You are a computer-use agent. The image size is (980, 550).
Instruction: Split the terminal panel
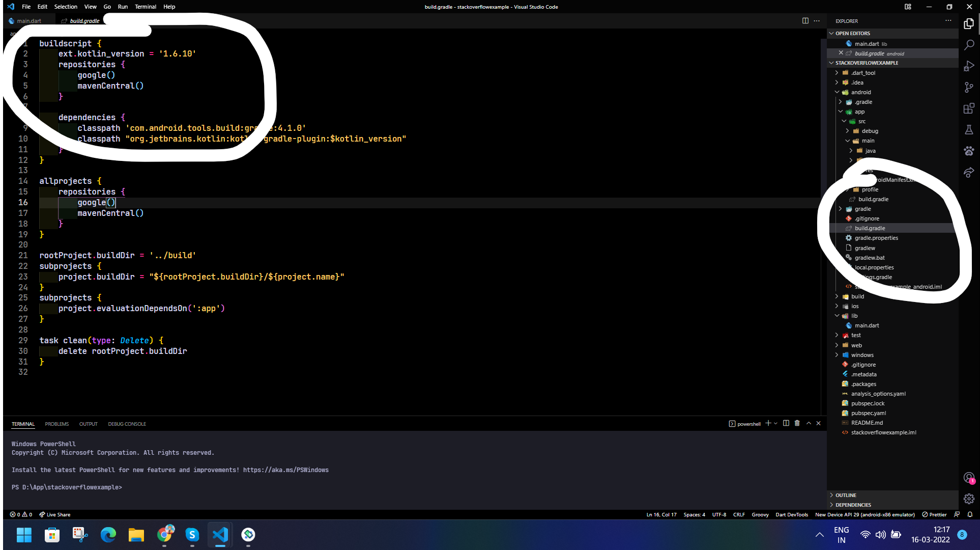[x=786, y=423]
